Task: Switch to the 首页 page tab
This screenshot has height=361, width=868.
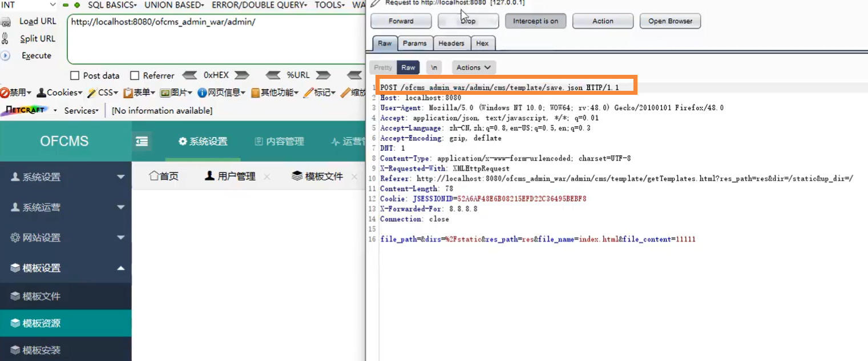Action: coord(164,177)
